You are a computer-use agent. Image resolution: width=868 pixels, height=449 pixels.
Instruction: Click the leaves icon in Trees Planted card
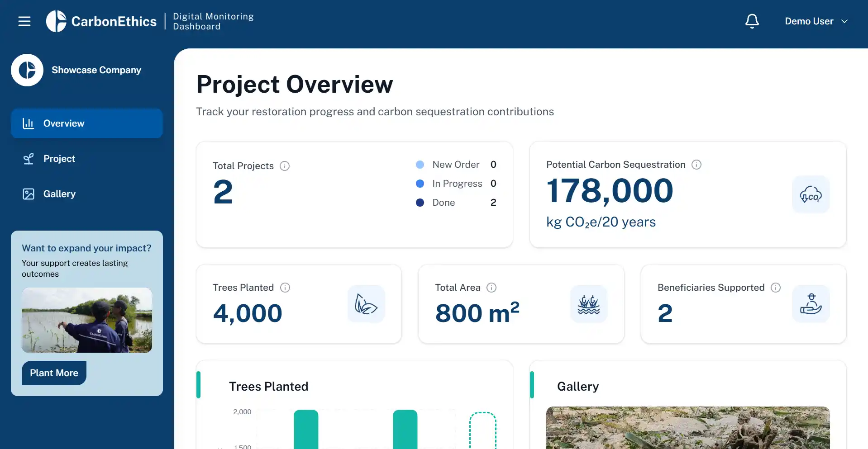coord(367,304)
